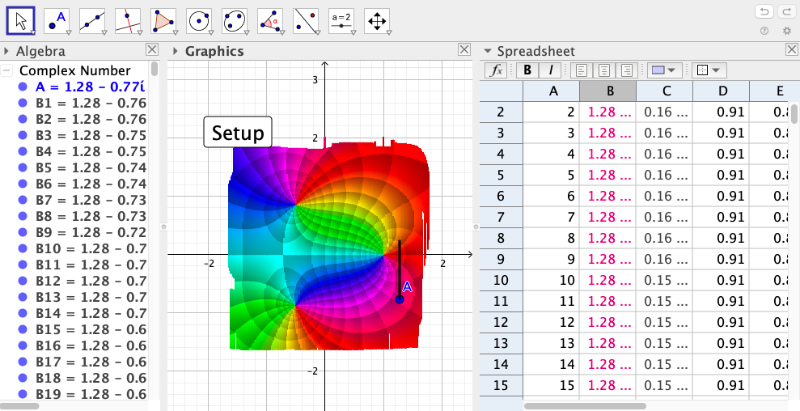800x411 pixels.
Task: Select spreadsheet row 15 header
Action: tap(501, 386)
